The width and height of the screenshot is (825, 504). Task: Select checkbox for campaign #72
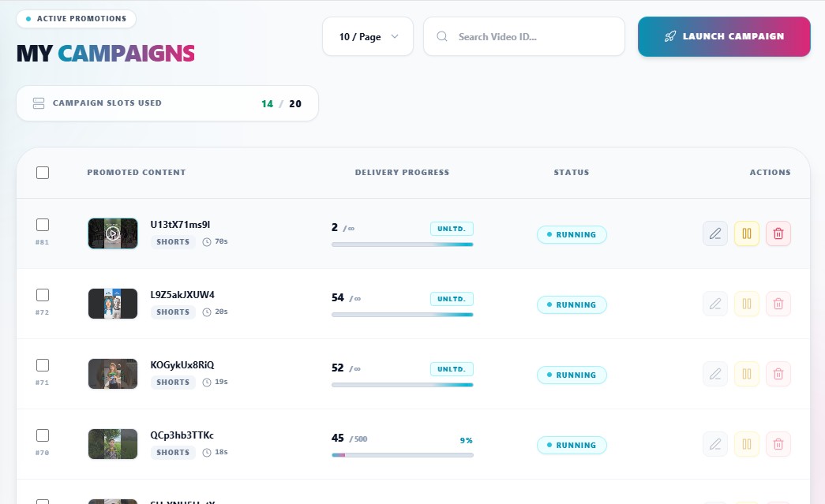tap(43, 295)
